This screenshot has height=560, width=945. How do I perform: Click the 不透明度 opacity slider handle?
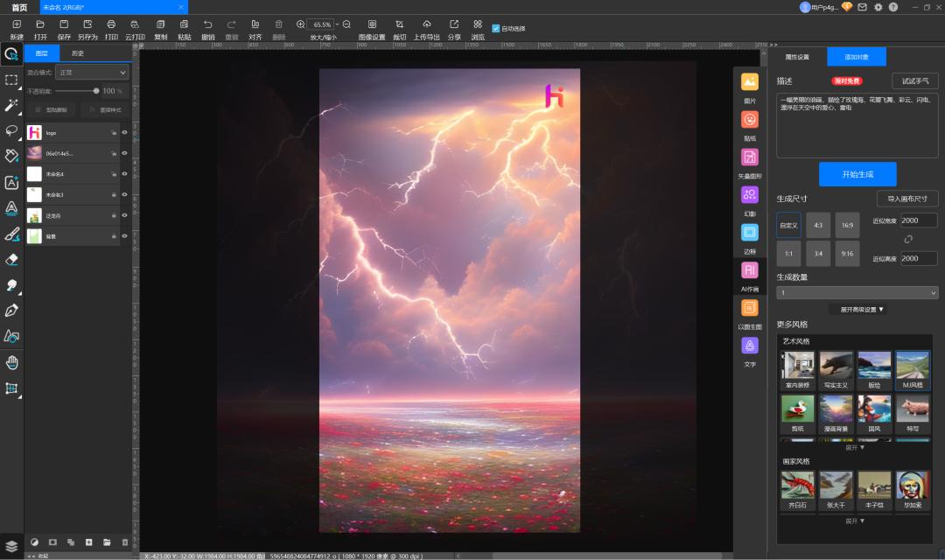pos(96,91)
